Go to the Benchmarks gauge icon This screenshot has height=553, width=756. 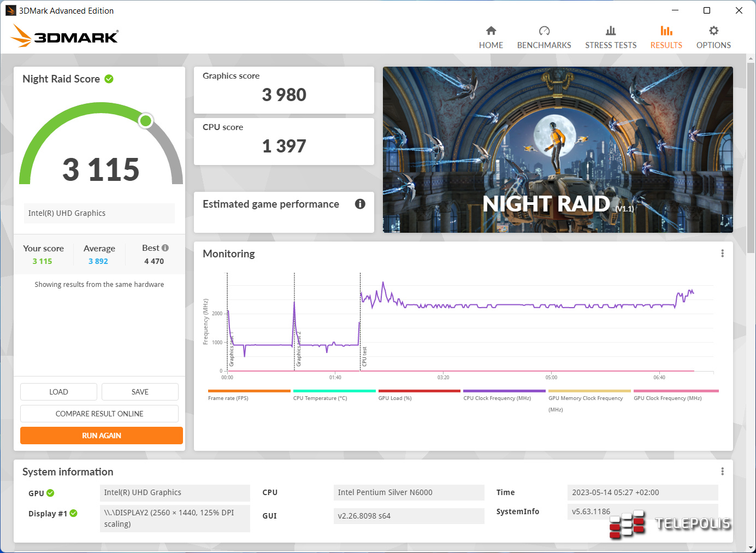544,31
